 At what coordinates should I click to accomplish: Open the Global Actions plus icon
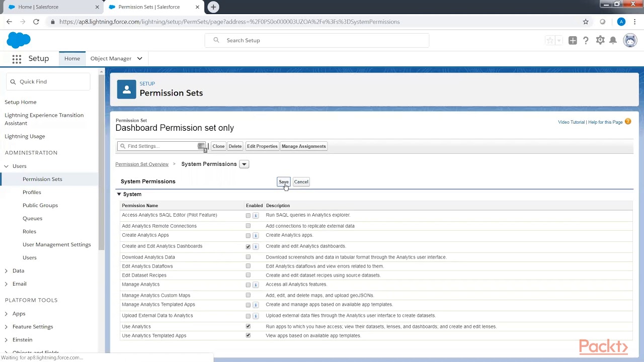[573, 41]
